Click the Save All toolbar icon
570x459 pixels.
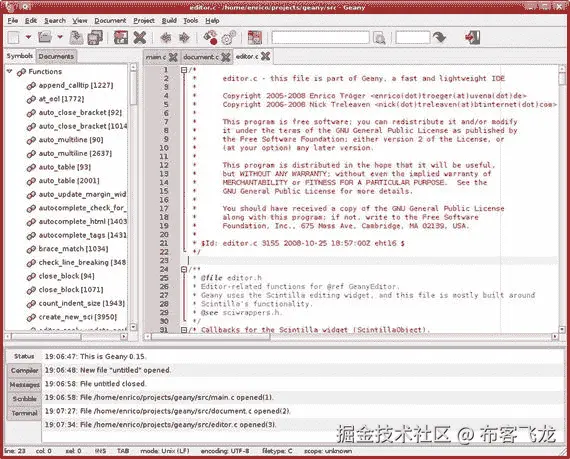95,37
